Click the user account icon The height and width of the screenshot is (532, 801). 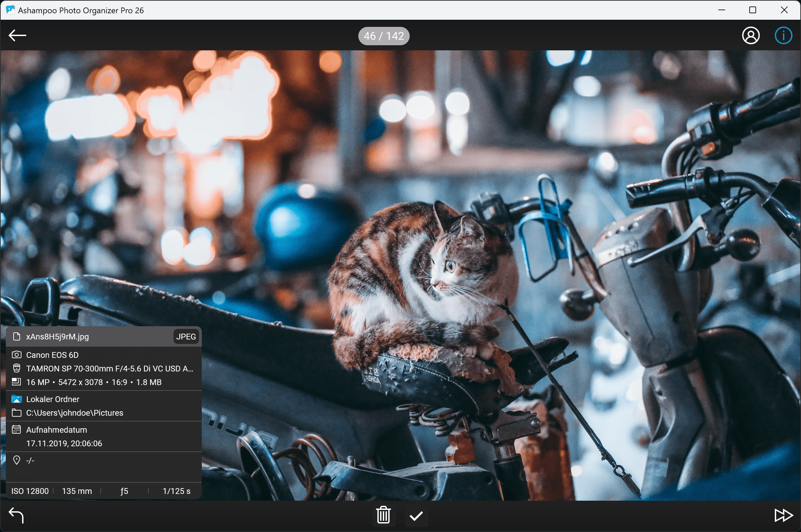(750, 35)
